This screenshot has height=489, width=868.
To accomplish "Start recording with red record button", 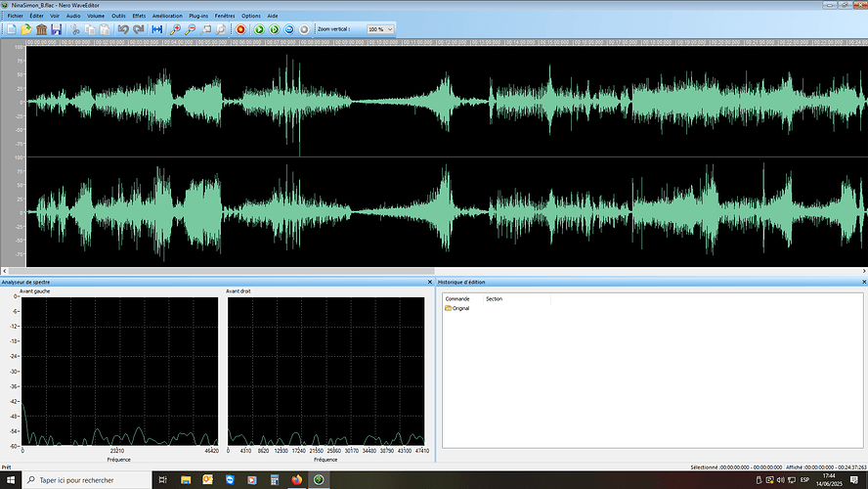I will coord(240,29).
